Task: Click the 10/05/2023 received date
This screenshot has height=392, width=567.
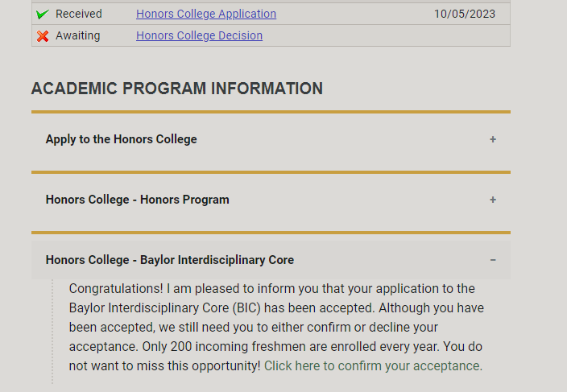Action: pos(465,14)
